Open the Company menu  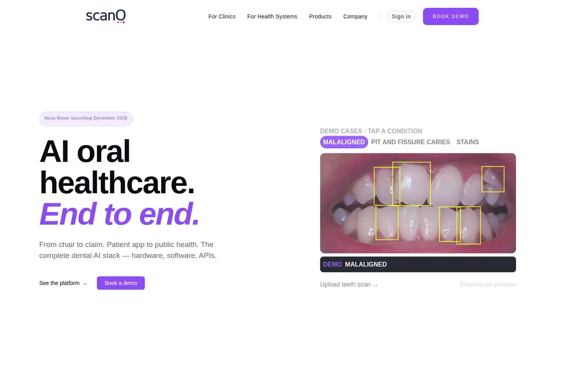pyautogui.click(x=355, y=16)
